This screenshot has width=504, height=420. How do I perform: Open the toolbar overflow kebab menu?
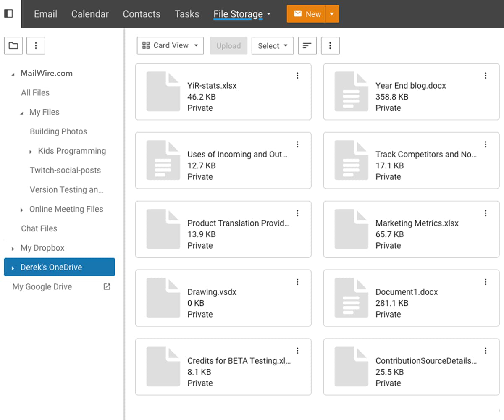[330, 45]
